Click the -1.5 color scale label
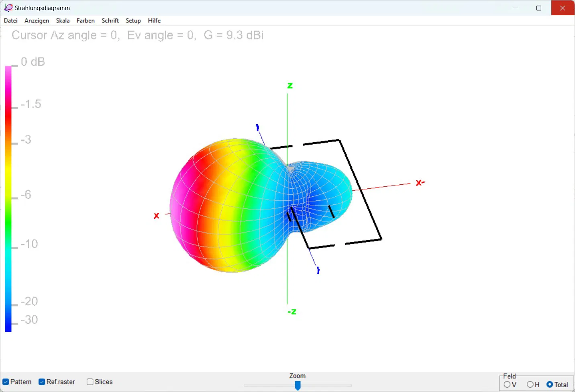 [x=31, y=104]
